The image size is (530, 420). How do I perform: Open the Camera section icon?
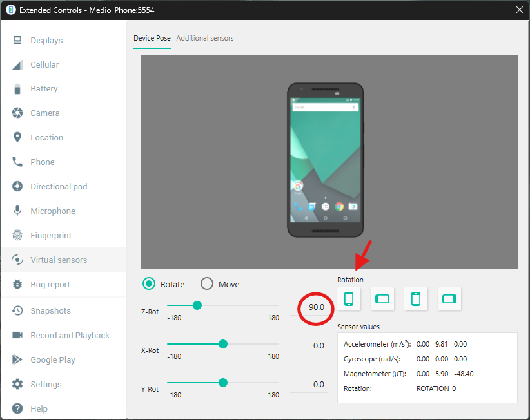(x=18, y=113)
